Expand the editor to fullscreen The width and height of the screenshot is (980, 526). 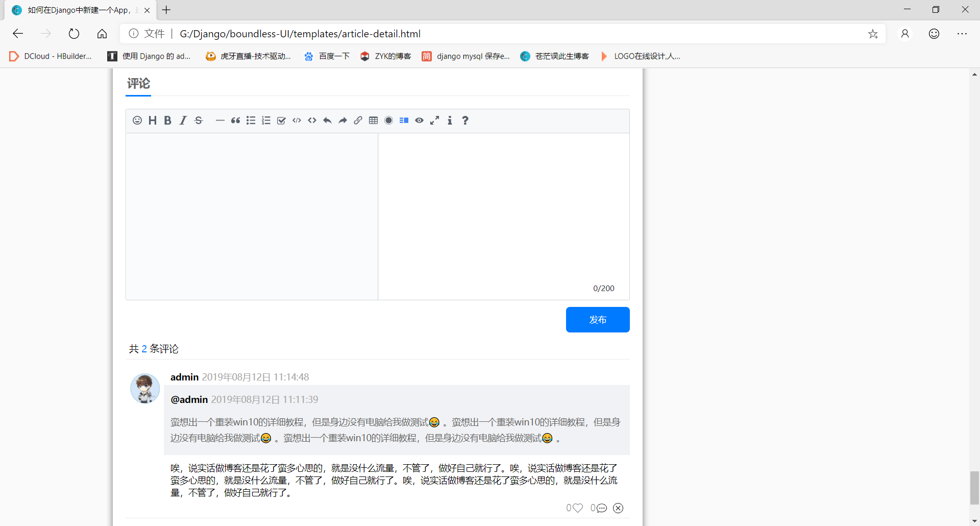click(434, 121)
